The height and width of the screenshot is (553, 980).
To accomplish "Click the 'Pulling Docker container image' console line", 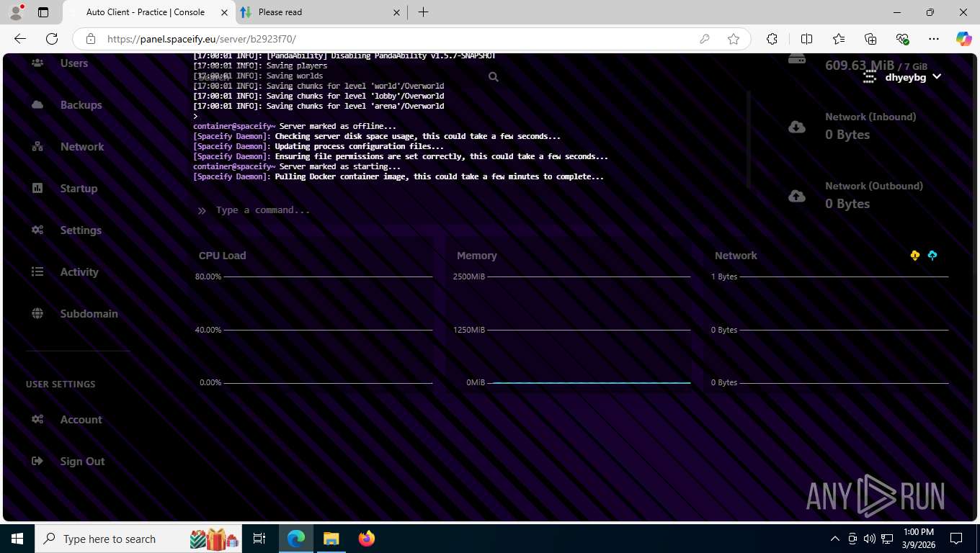I will 398,176.
